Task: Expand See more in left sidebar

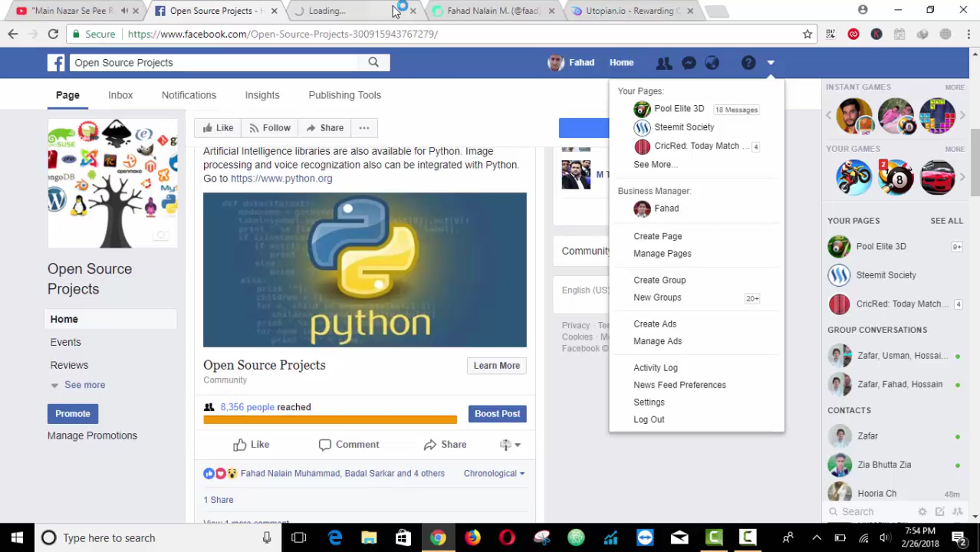Action: pyautogui.click(x=85, y=385)
